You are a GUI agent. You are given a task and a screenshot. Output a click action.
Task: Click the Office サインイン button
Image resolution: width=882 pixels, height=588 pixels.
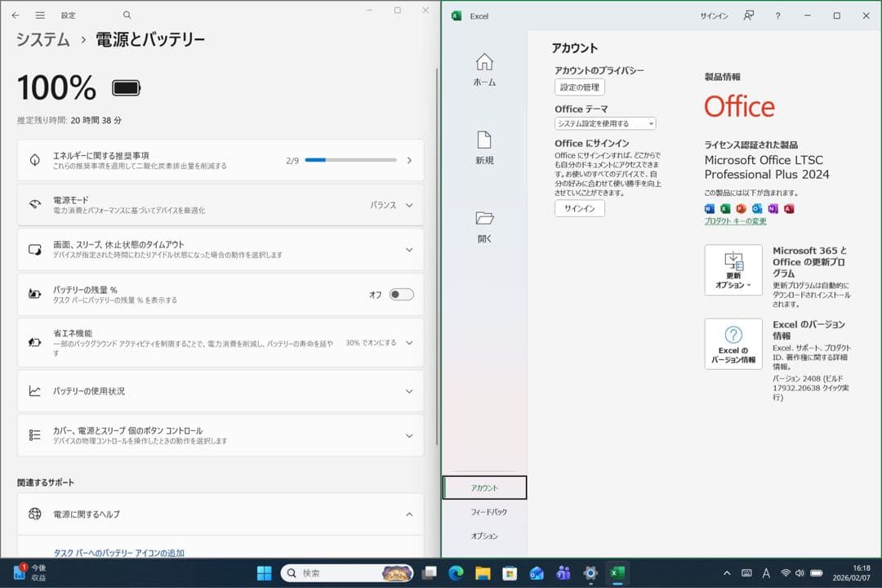[579, 208]
